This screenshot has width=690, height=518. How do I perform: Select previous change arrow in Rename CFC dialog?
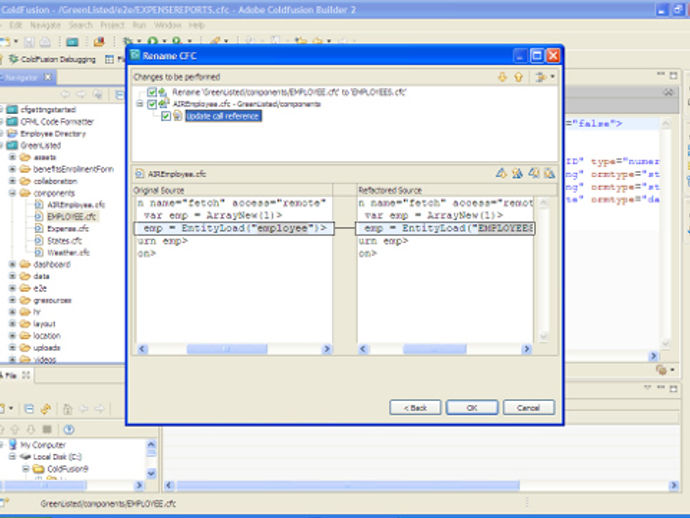(x=518, y=77)
